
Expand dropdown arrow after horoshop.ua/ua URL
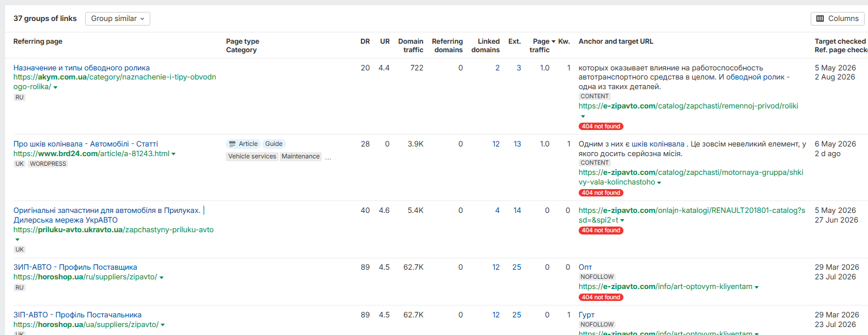pos(163,325)
